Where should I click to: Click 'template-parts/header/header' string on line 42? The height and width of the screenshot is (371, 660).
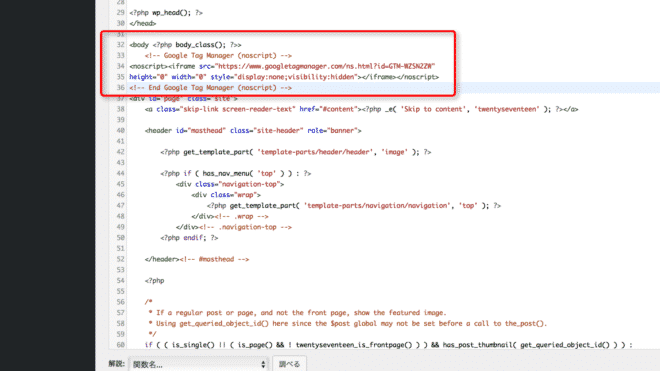point(315,152)
